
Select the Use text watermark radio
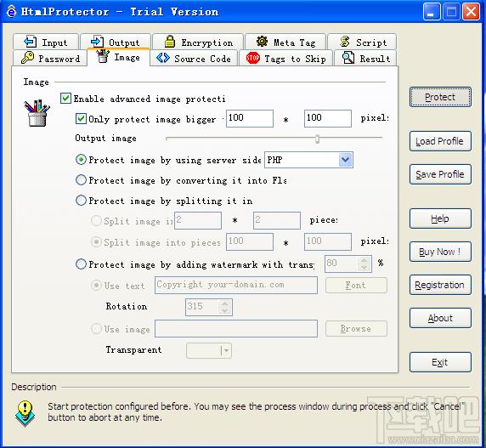(96, 286)
